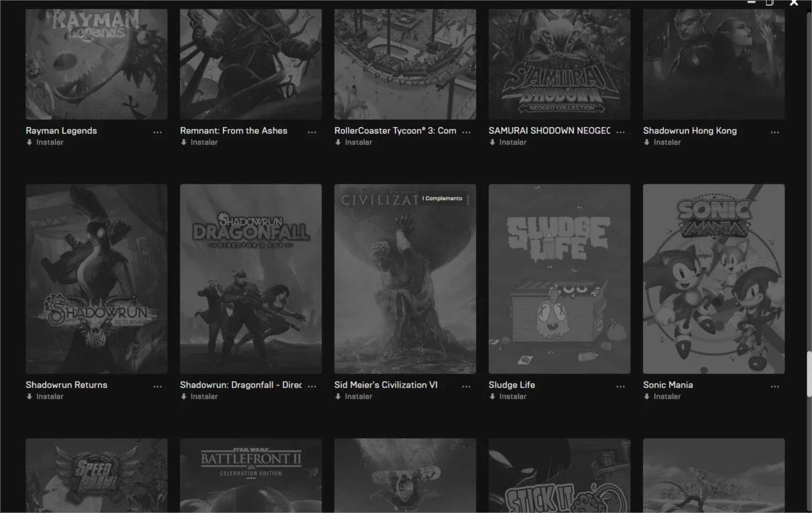Viewport: 812px width, 513px height.
Task: Open options menu for Shadowrun Returns
Action: click(x=158, y=386)
